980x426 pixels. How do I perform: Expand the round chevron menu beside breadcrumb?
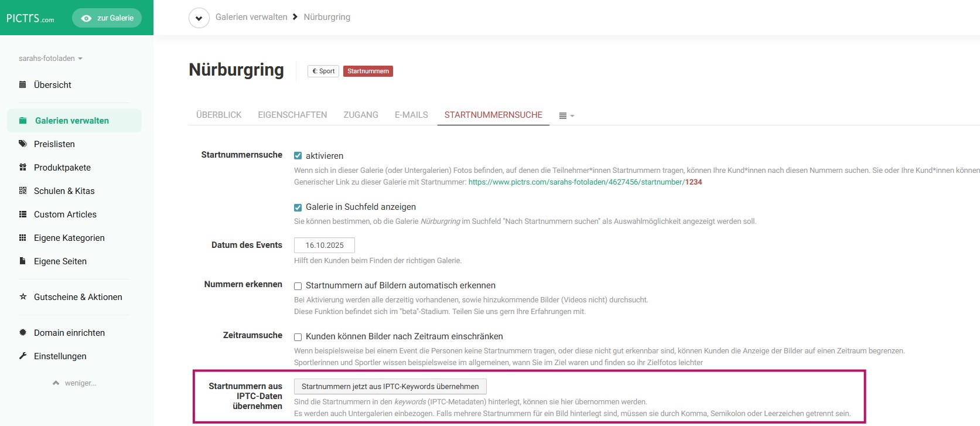pos(199,18)
